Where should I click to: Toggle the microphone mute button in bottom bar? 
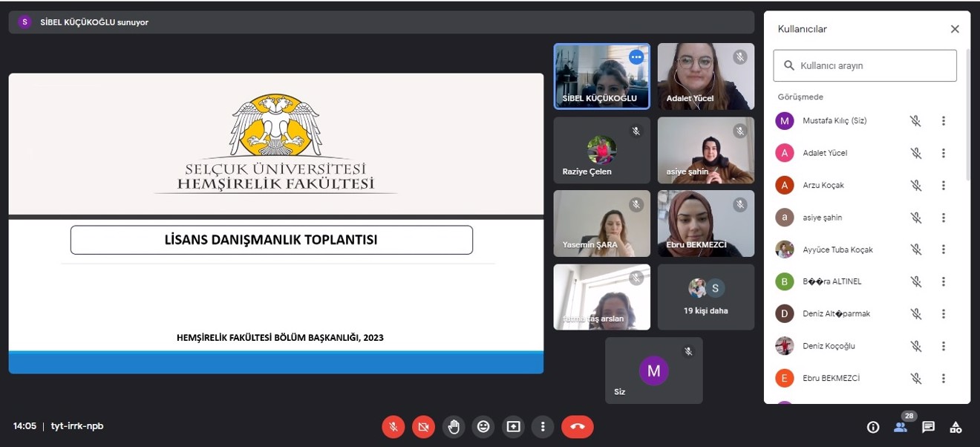tap(393, 426)
